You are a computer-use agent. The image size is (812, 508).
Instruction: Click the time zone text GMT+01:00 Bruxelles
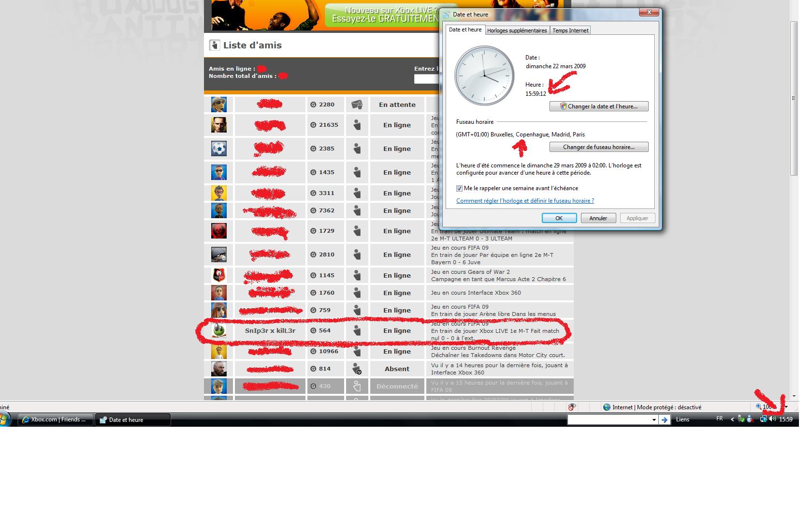point(520,134)
